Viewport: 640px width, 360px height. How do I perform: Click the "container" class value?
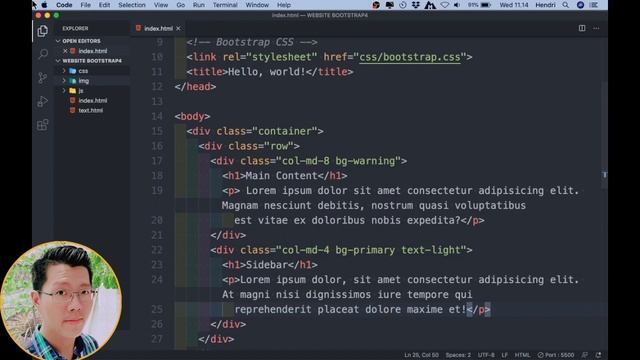coord(285,131)
